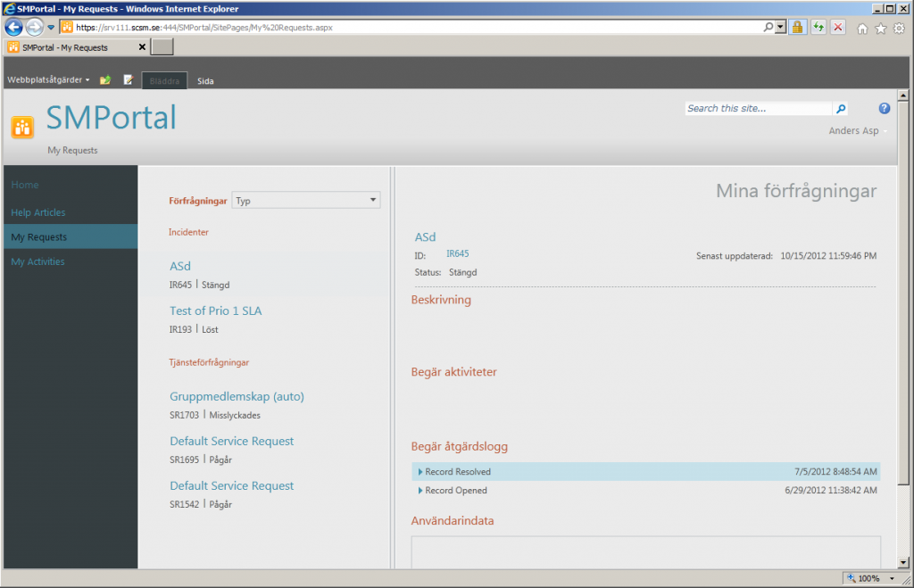914x588 pixels.
Task: Stop loading with the red X icon
Action: pos(837,27)
